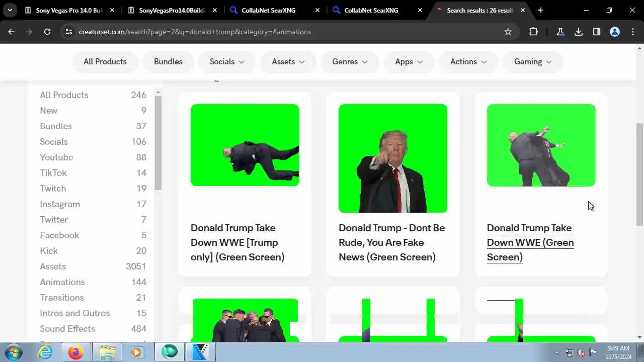Image resolution: width=644 pixels, height=362 pixels.
Task: Open the media player taskbar icon
Action: tap(137, 352)
